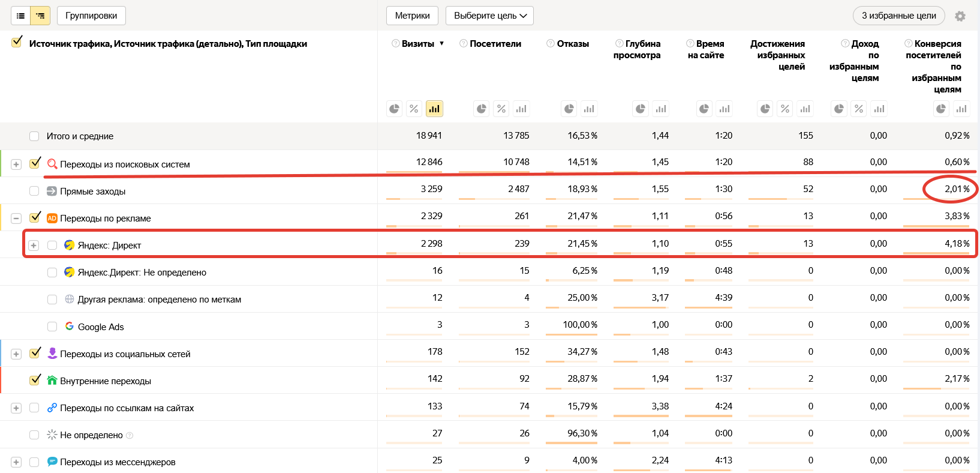Open the Выберите цель dropdown
Image resolution: width=980 pixels, height=473 pixels.
(x=489, y=16)
